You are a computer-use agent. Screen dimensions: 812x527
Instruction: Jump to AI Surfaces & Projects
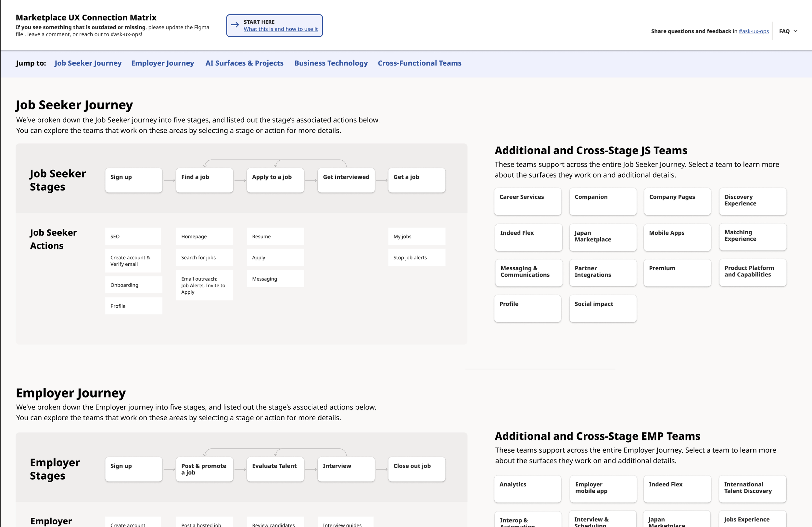point(244,63)
